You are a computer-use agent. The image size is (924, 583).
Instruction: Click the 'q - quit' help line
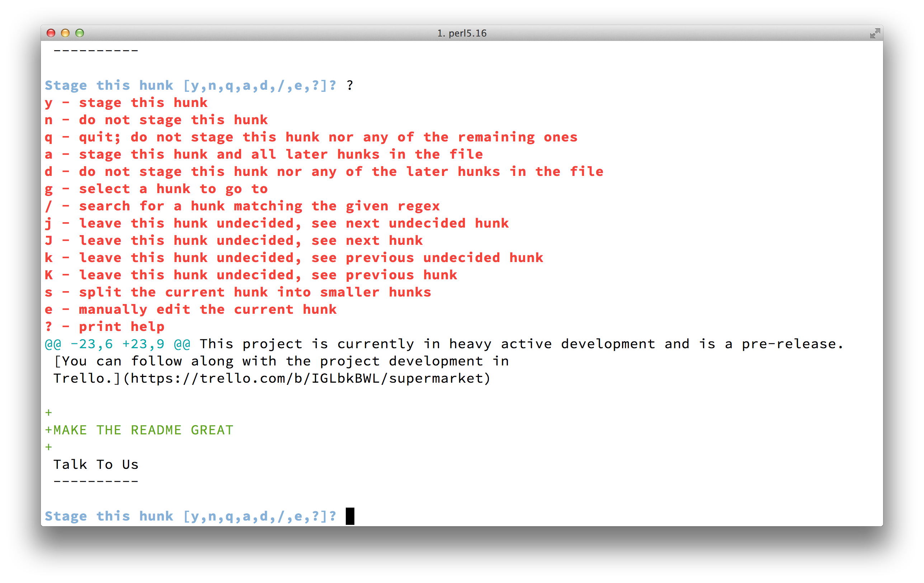(x=311, y=137)
